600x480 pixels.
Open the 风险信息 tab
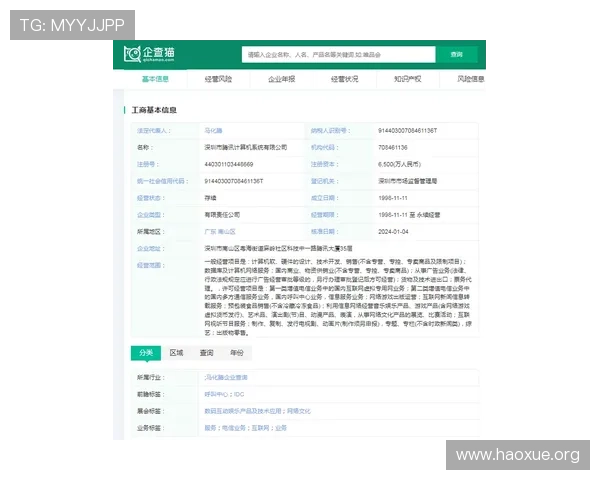tap(471, 79)
